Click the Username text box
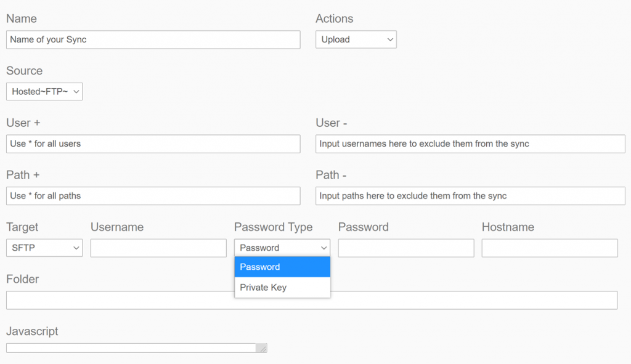Viewport: 631px width, 364px height. click(x=158, y=248)
